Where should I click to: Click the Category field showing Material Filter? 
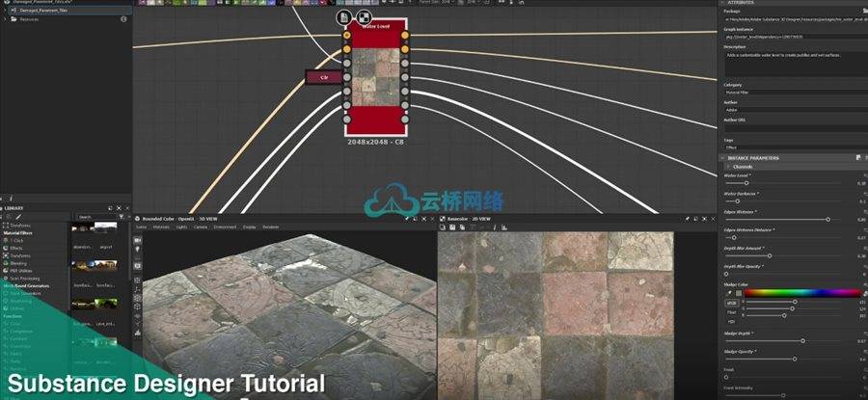[x=796, y=93]
